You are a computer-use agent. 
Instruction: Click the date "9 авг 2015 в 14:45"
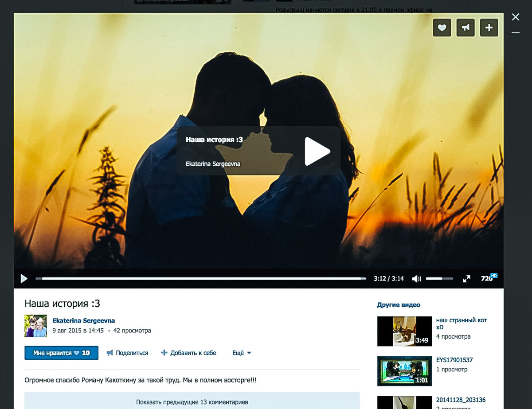click(x=78, y=331)
